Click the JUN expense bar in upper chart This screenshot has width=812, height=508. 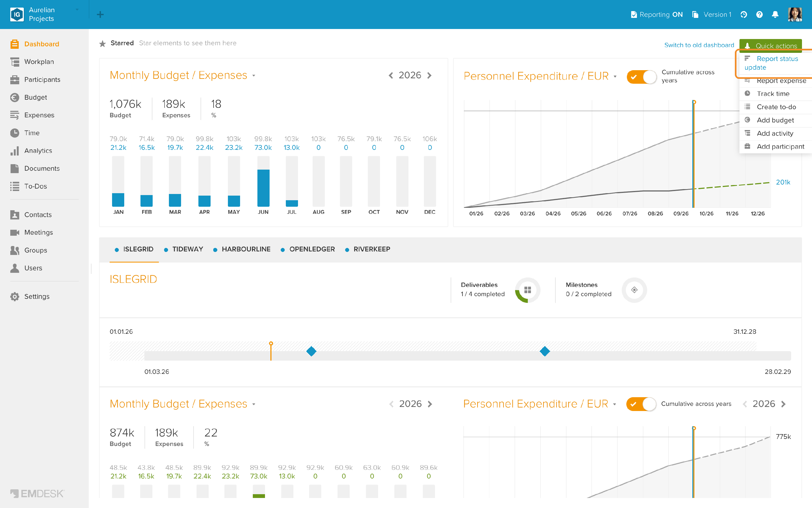coord(263,188)
